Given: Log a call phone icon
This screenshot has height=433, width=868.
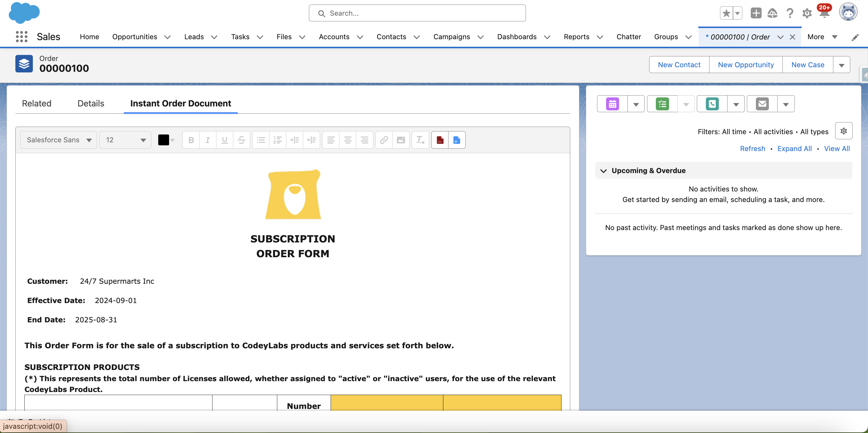Looking at the screenshot, I should click(712, 104).
